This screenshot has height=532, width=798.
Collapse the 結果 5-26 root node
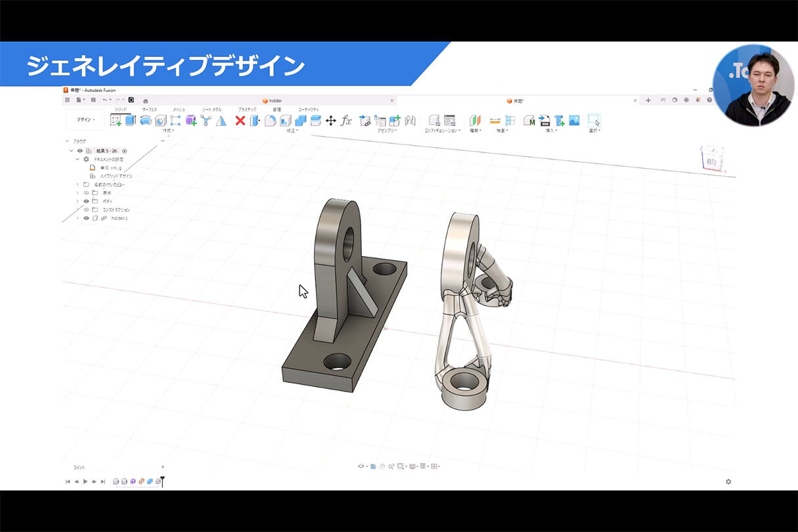tap(72, 151)
